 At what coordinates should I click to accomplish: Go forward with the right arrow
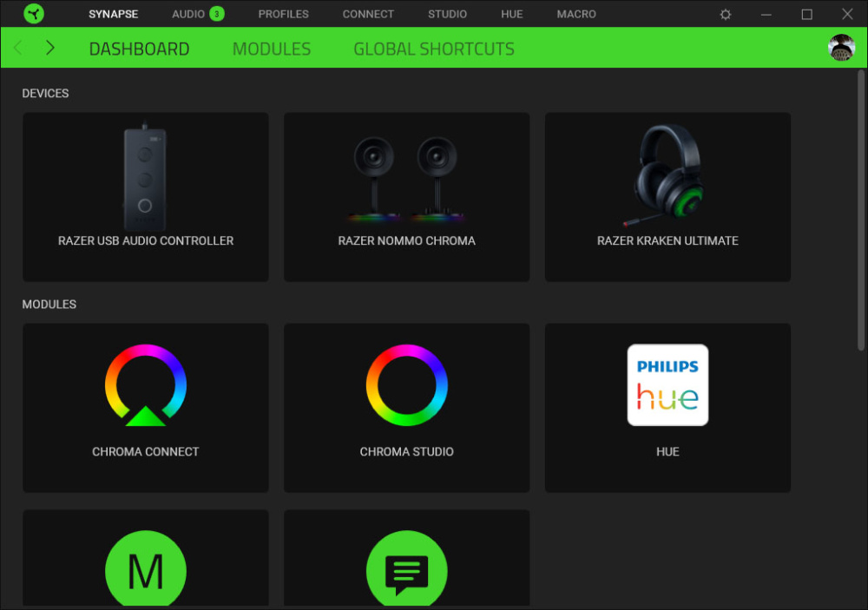tap(49, 49)
